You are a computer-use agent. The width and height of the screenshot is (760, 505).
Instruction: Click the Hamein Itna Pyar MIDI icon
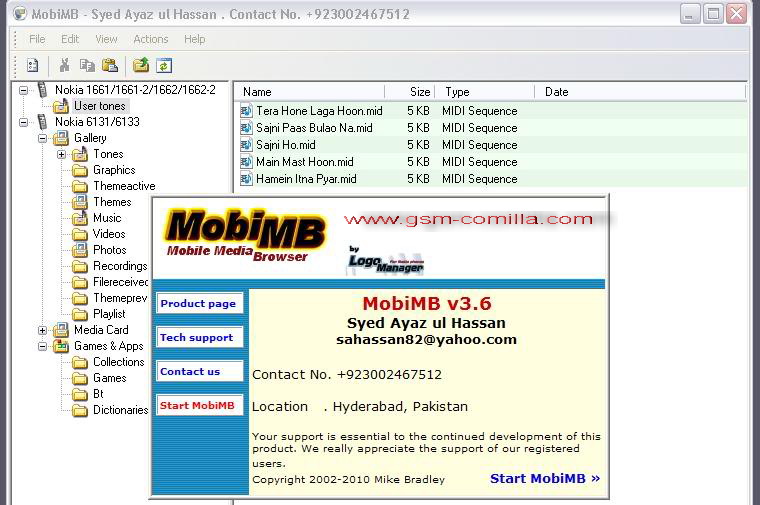[x=246, y=179]
